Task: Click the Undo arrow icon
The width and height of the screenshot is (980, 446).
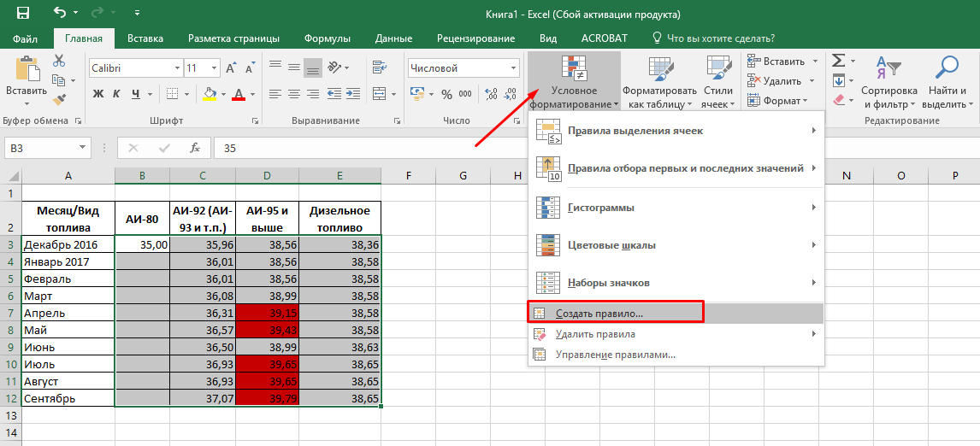Action: [x=60, y=13]
